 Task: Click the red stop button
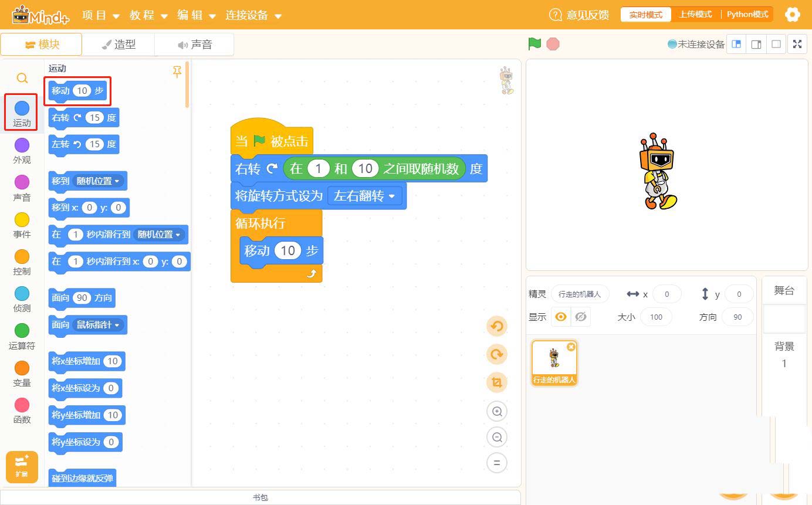pyautogui.click(x=553, y=44)
